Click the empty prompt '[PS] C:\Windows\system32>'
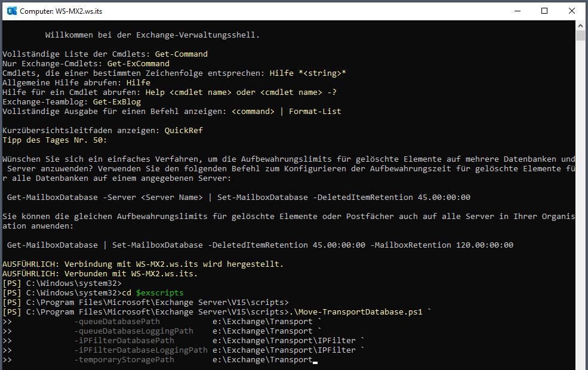The image size is (588, 370). [x=62, y=283]
